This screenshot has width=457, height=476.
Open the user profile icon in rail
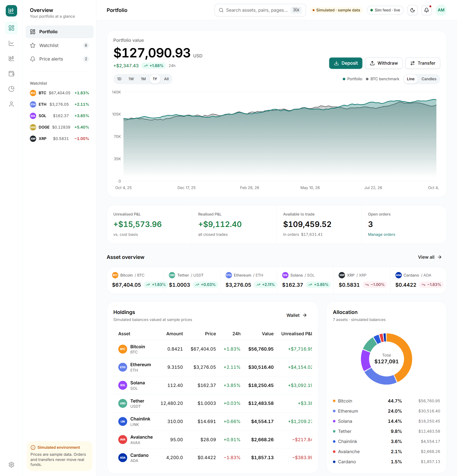click(x=11, y=104)
